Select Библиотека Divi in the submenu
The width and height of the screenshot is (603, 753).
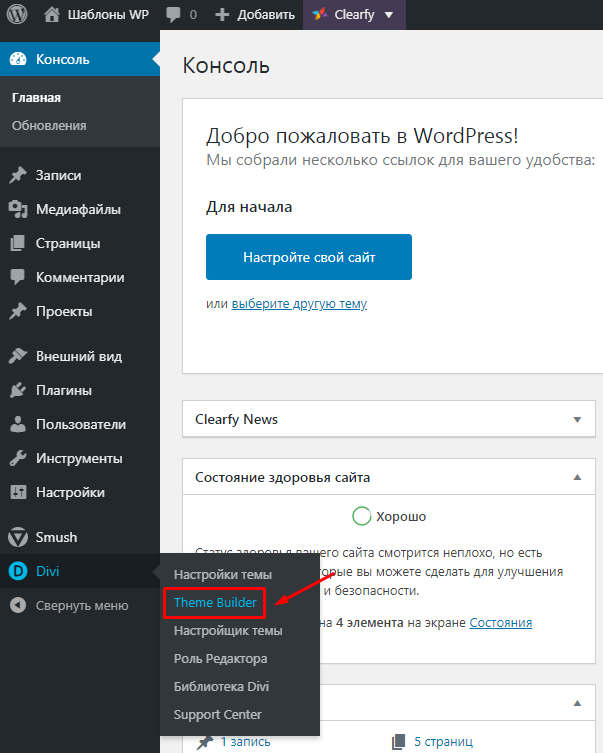(221, 687)
